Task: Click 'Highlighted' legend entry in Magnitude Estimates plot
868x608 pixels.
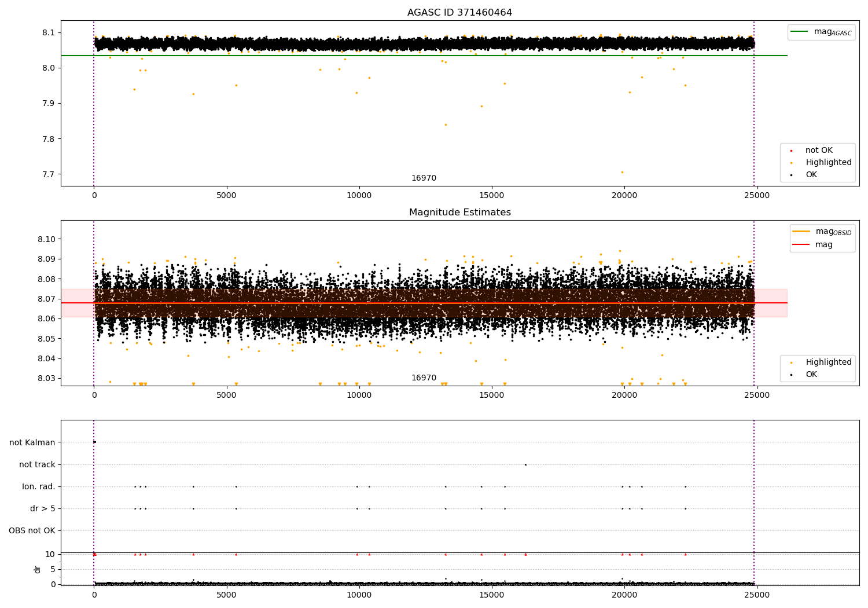Action: coord(828,362)
